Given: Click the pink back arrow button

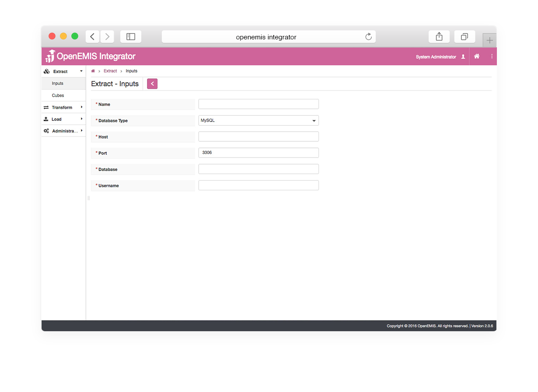Looking at the screenshot, I should pyautogui.click(x=152, y=84).
